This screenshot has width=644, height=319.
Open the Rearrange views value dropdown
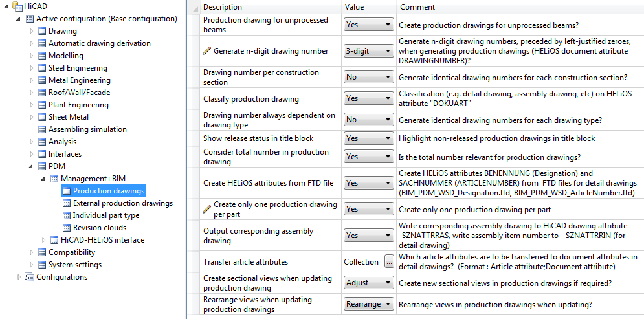coord(369,304)
